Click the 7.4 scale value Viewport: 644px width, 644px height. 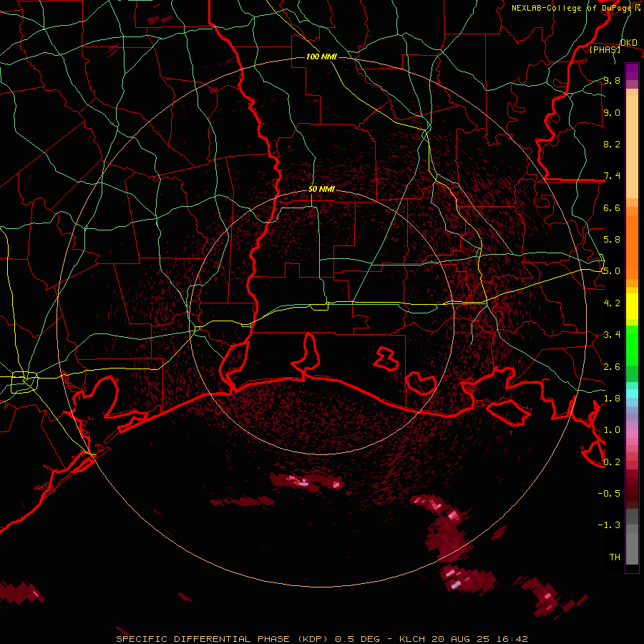click(x=612, y=176)
